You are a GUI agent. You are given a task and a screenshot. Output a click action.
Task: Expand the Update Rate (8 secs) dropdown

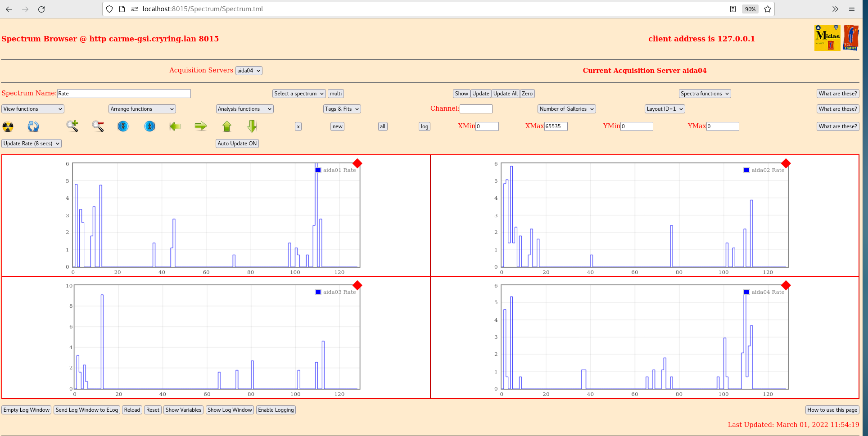tap(32, 144)
